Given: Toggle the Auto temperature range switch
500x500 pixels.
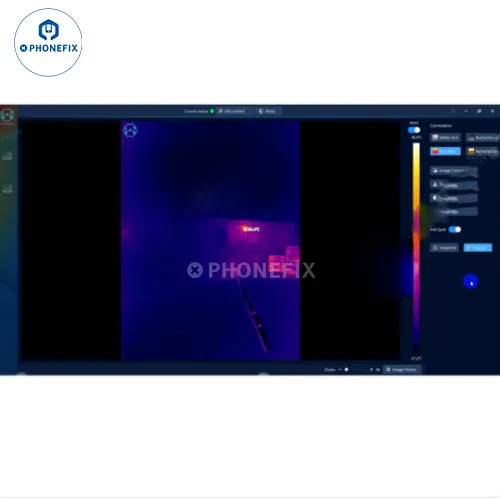Looking at the screenshot, I should [414, 130].
